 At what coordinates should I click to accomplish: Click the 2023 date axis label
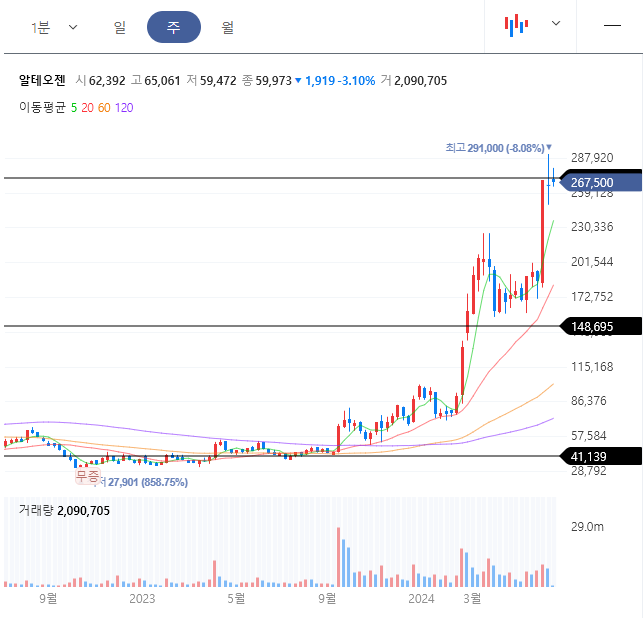(x=142, y=599)
